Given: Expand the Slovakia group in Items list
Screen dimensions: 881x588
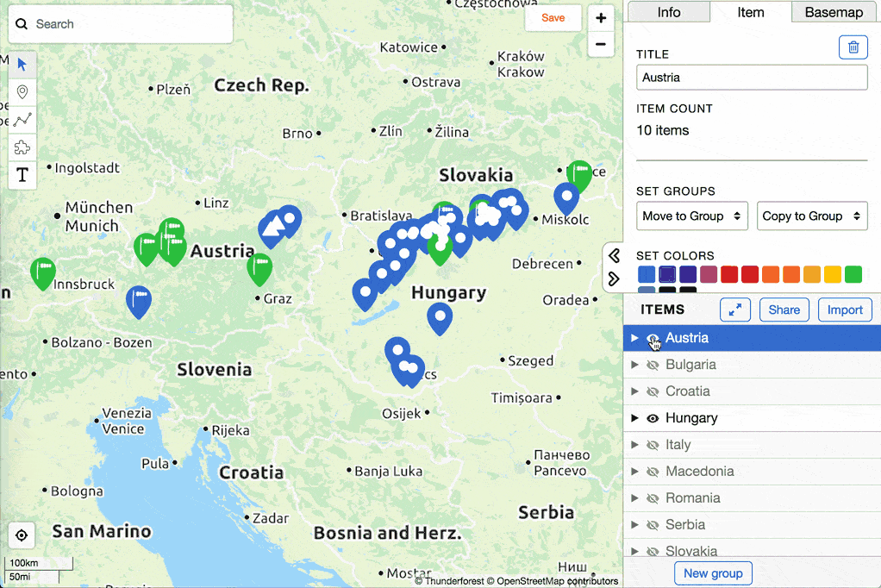Looking at the screenshot, I should (x=634, y=551).
